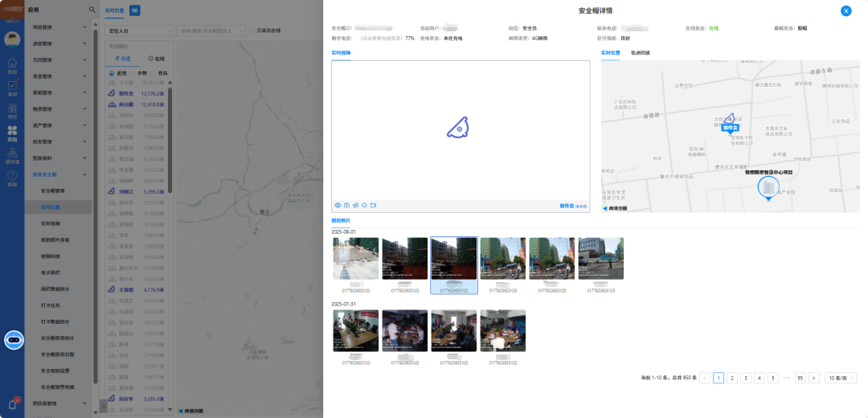
Task: Click the notification bell icon
Action: 12,404
